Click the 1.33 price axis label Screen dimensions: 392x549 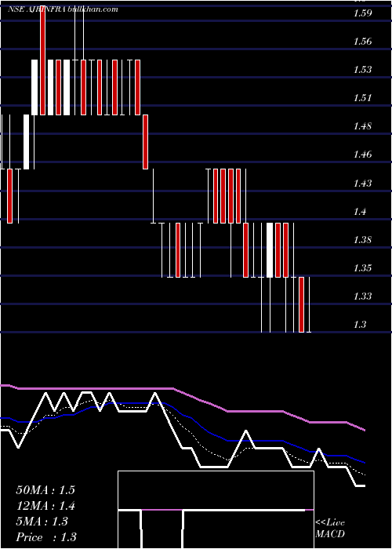click(x=362, y=296)
